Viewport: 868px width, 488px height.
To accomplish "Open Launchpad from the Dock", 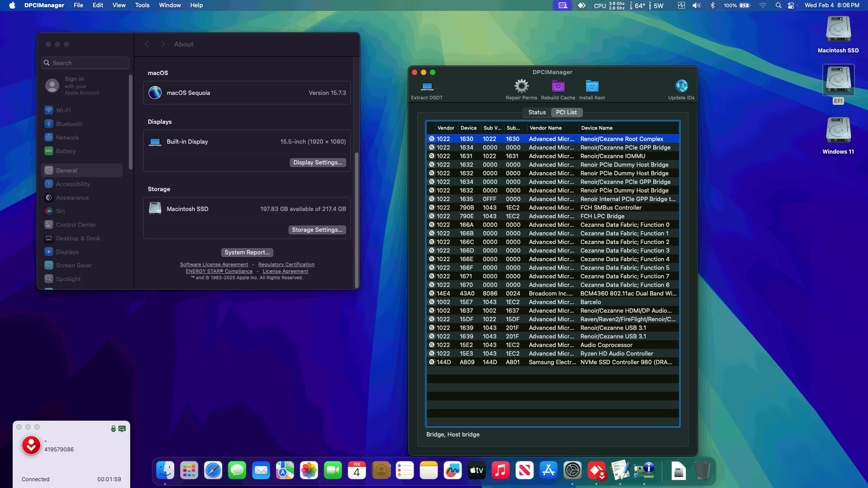I will click(189, 470).
